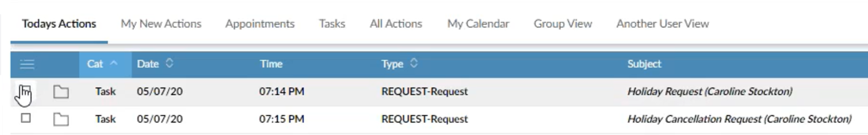868x135 pixels.
Task: Click folder icon for Holiday Request row
Action: click(61, 92)
